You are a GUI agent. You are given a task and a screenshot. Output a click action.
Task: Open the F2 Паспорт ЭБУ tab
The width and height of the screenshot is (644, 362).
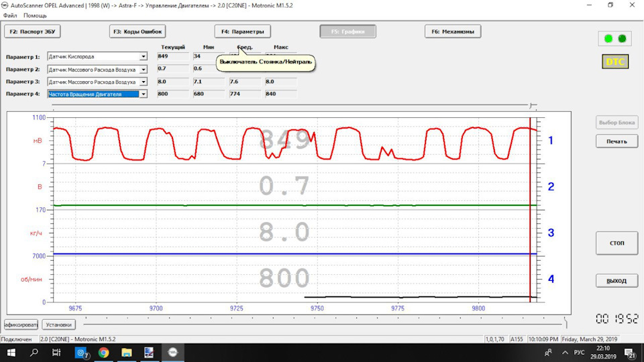(x=32, y=32)
